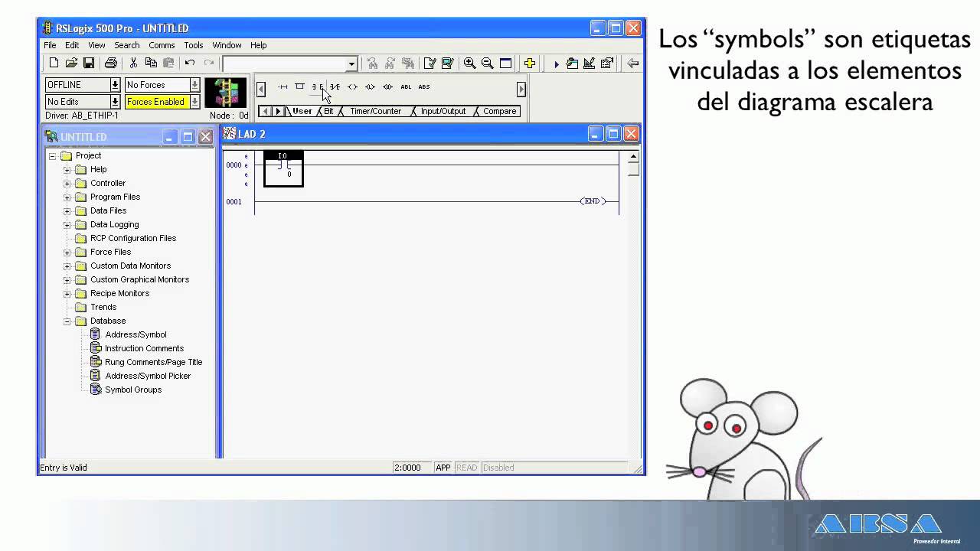Screen dimensions: 980x551
Task: Collapse the Project tree root
Action: pos(53,156)
